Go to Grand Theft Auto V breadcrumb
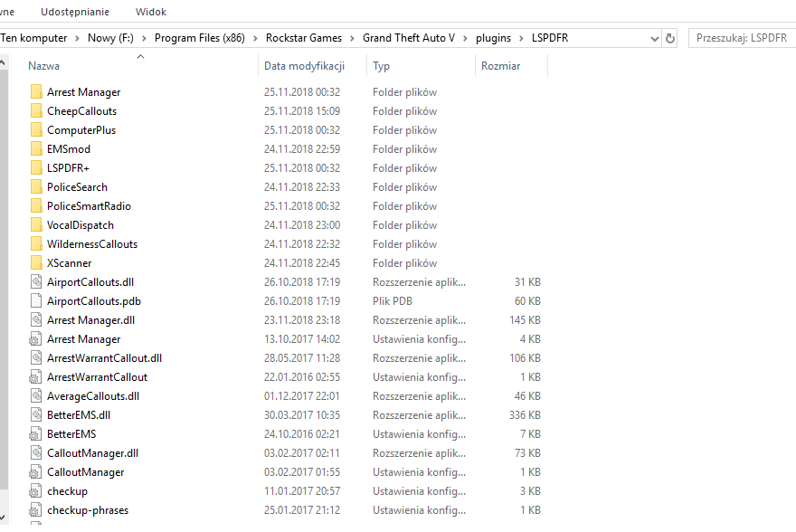Viewport: 796px width, 532px height. coord(409,38)
